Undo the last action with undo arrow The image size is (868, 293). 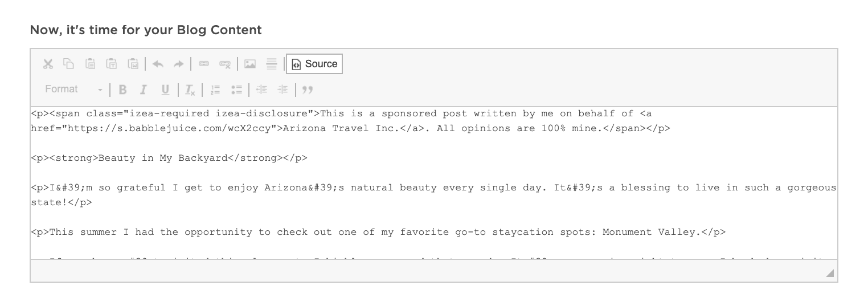pos(158,64)
